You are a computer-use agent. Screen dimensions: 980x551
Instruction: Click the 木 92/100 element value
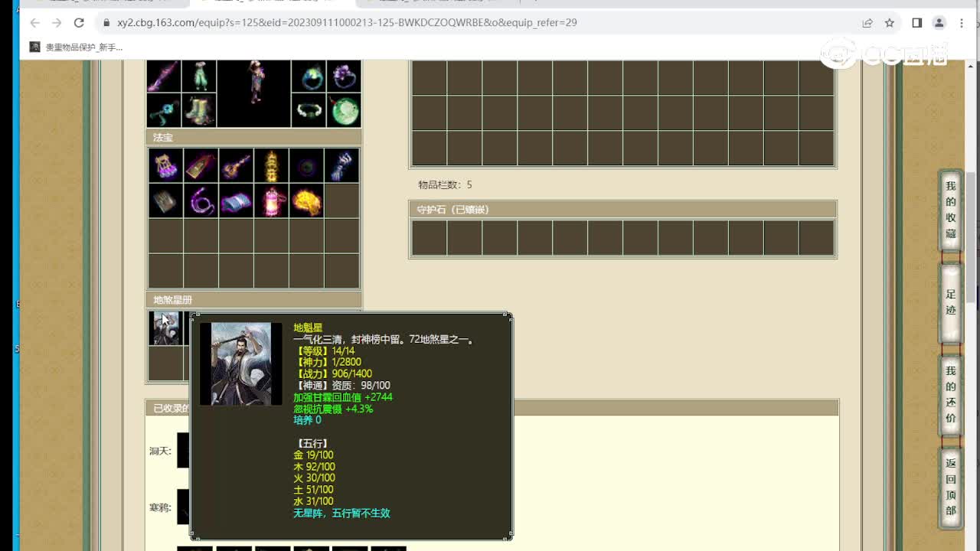pos(314,467)
